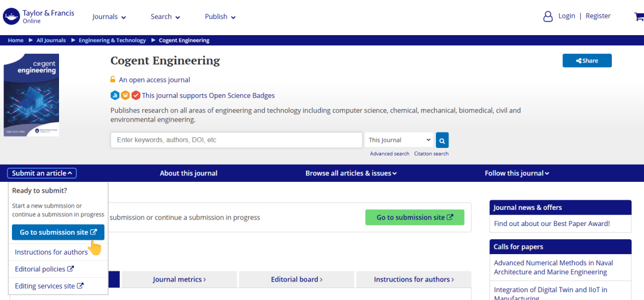Image resolution: width=644 pixels, height=300 pixels.
Task: Expand Follow this journal menu
Action: pyautogui.click(x=516, y=173)
